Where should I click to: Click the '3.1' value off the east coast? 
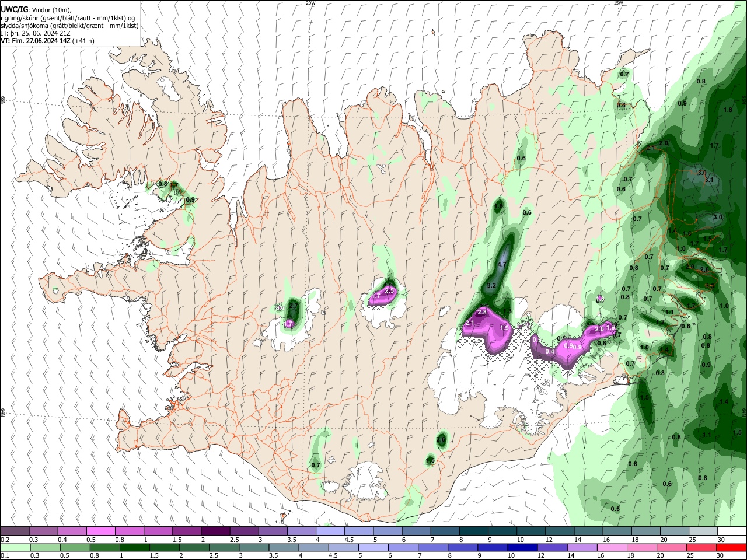pos(709,180)
